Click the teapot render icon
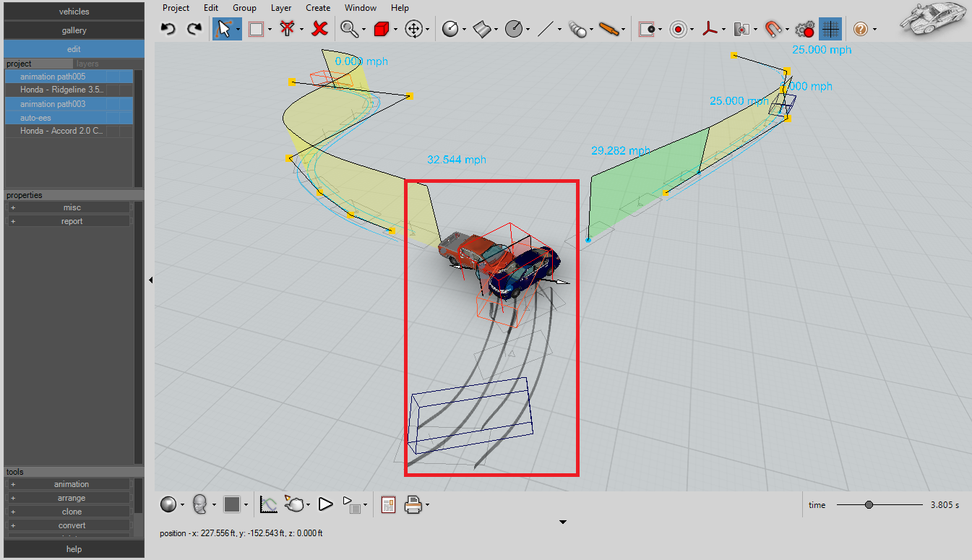The height and width of the screenshot is (560, 972). click(295, 504)
